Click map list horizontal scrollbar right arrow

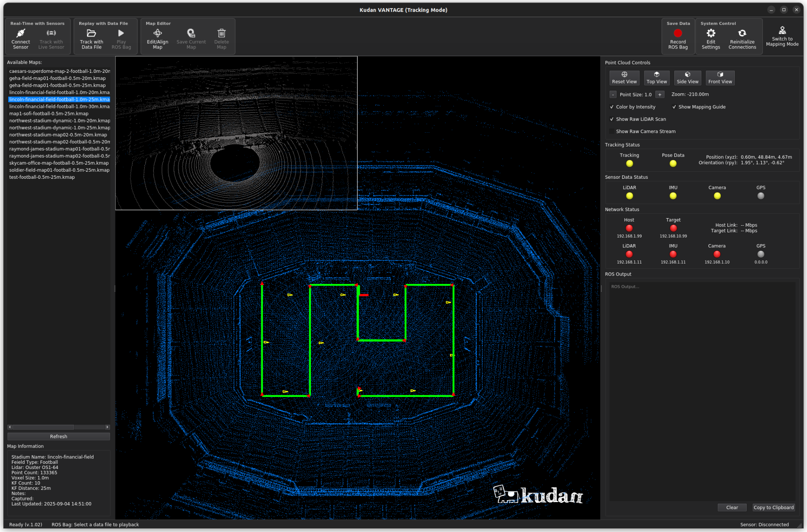pos(107,427)
